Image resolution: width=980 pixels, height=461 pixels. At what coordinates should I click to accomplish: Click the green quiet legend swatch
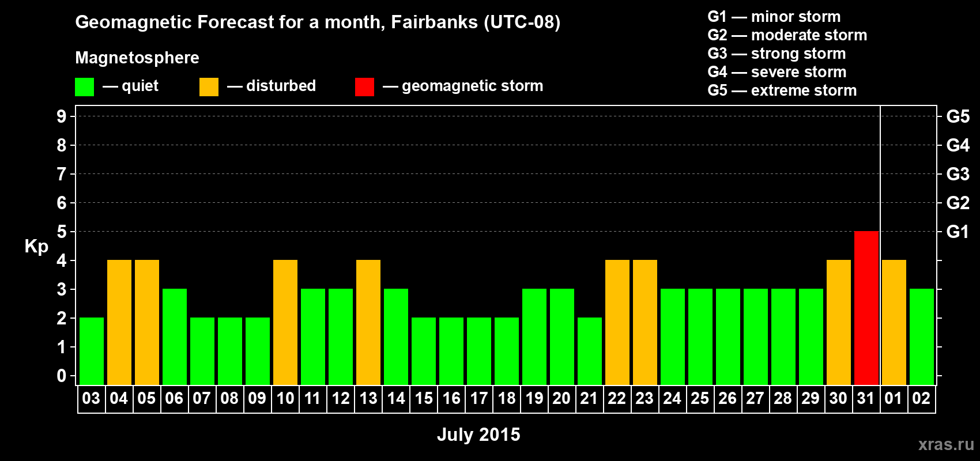(84, 87)
